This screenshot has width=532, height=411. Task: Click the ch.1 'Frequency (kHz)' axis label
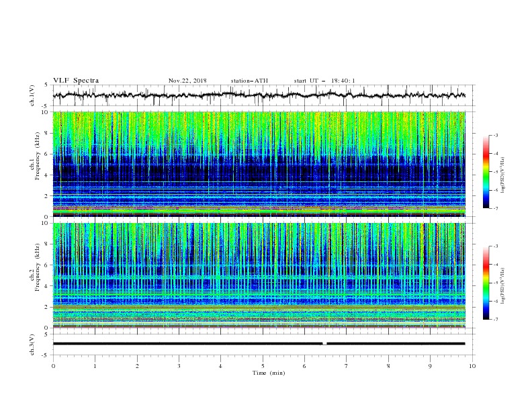(x=38, y=156)
